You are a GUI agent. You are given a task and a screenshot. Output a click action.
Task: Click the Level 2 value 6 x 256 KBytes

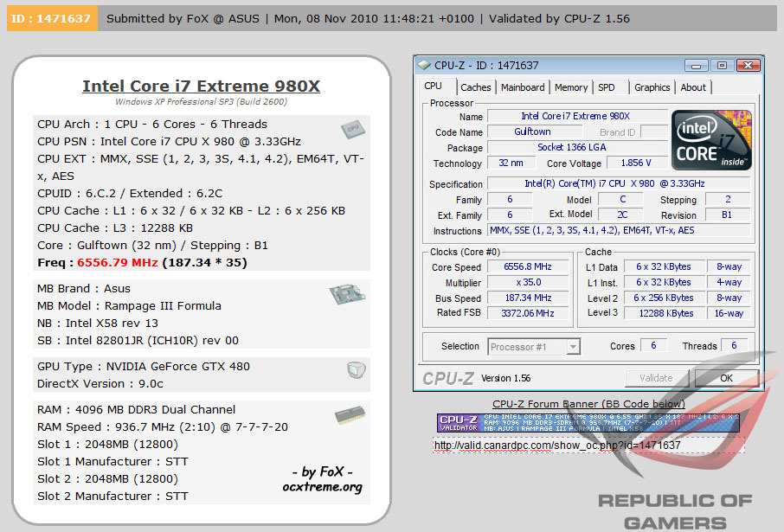(665, 298)
